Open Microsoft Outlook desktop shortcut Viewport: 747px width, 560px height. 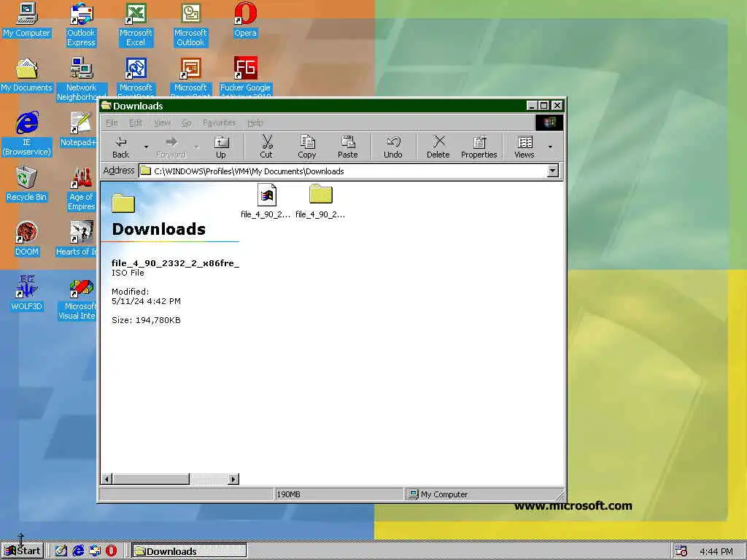(x=190, y=25)
